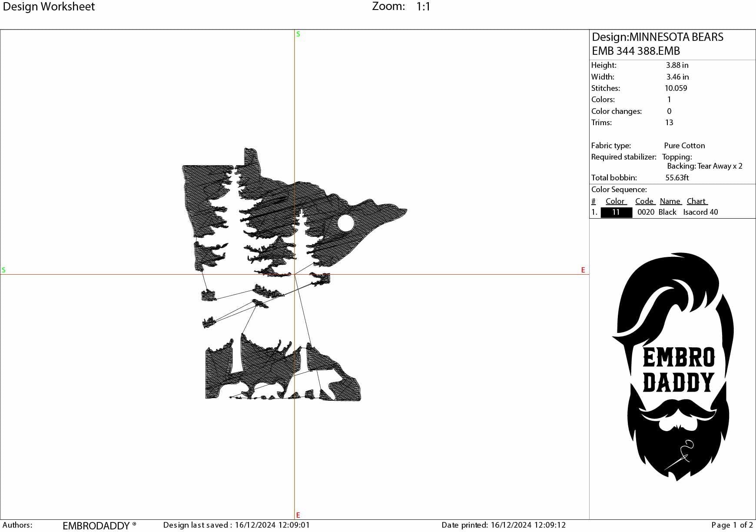Click the EMBRODADDY author name in the footer
This screenshot has width=756, height=532.
coord(96,525)
